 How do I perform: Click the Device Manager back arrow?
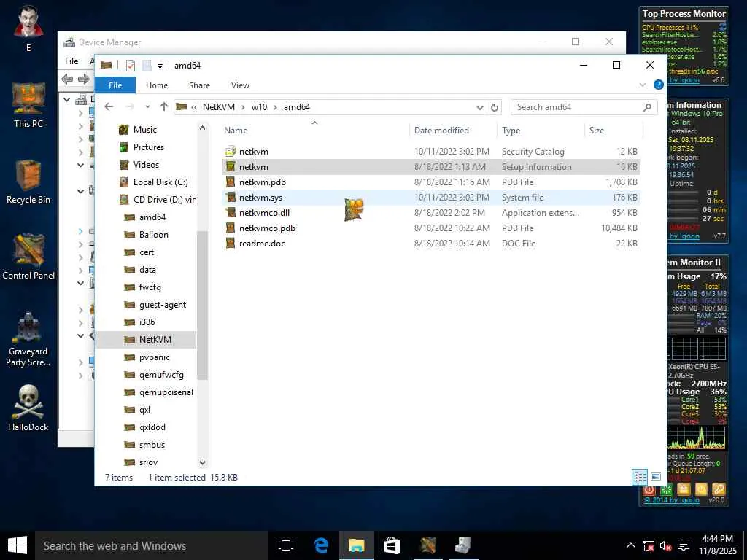click(67, 79)
